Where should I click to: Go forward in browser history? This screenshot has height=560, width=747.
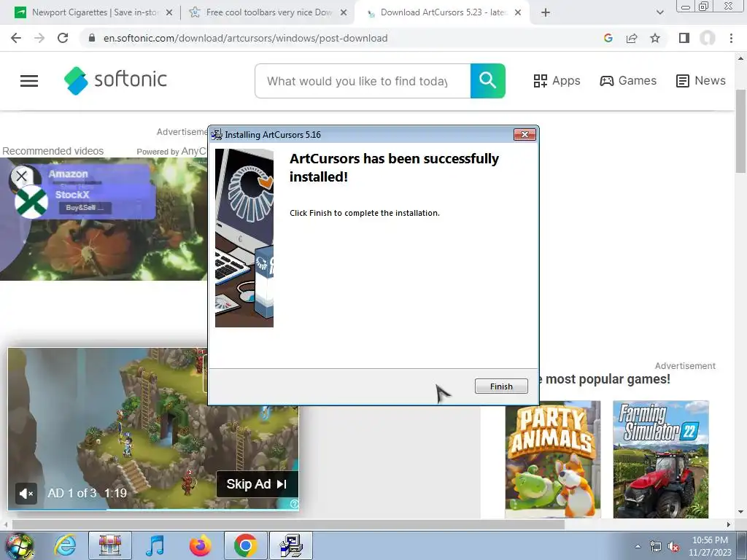(39, 38)
